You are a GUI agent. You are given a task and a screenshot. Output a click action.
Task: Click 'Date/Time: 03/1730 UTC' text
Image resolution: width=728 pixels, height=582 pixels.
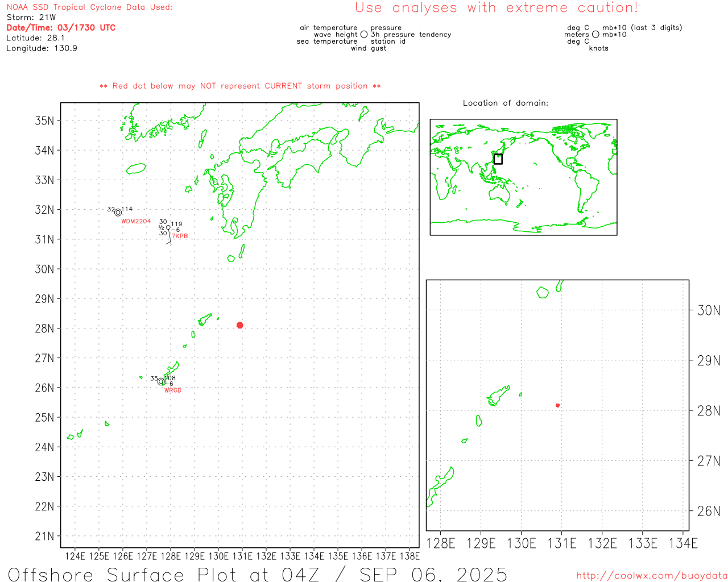(x=61, y=27)
